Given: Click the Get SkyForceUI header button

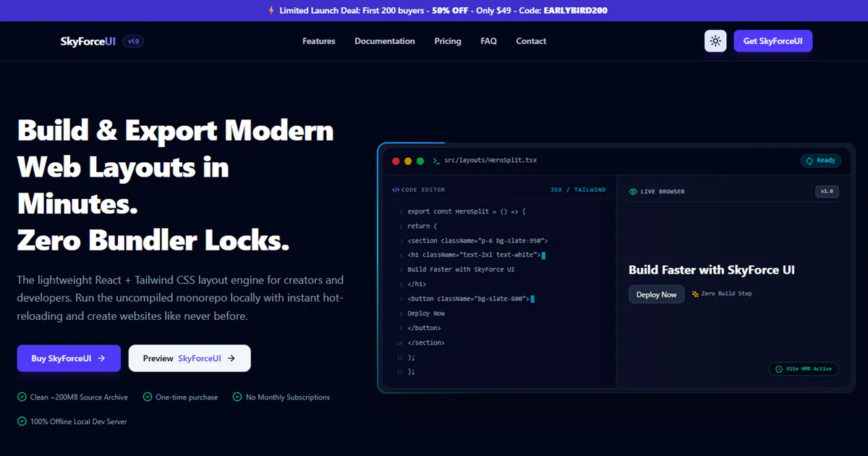Looking at the screenshot, I should click(x=773, y=41).
